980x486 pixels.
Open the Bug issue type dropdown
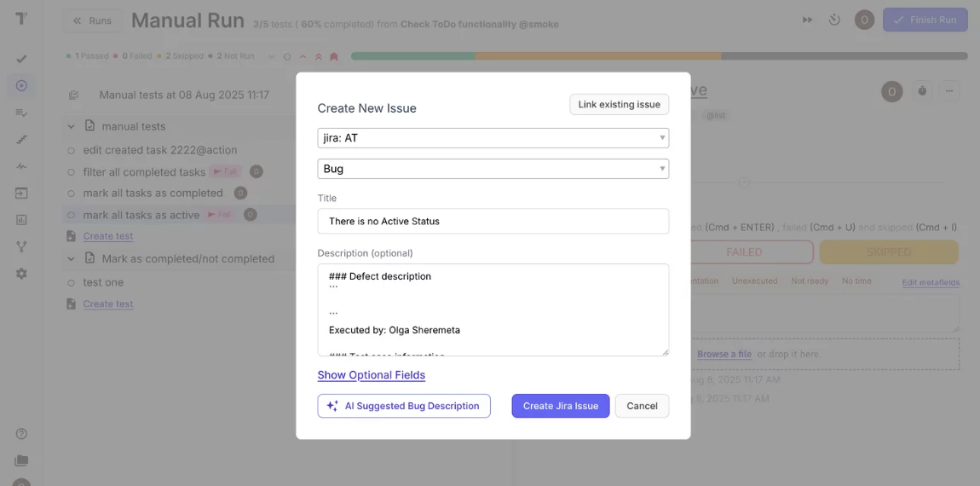(493, 169)
